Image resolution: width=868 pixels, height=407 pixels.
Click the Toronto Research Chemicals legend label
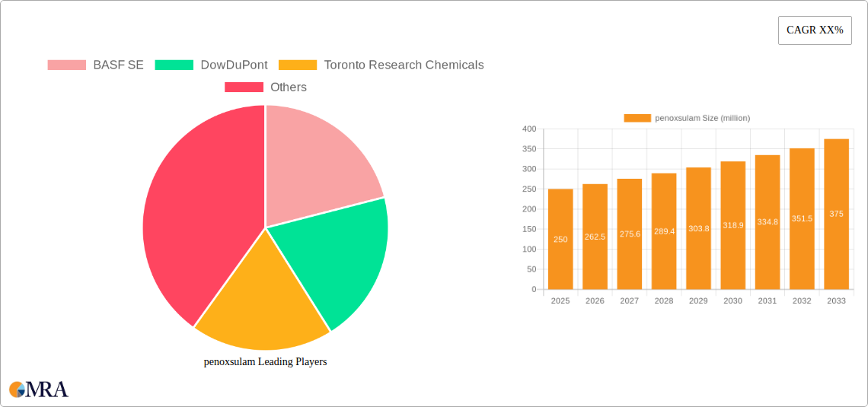(x=404, y=65)
